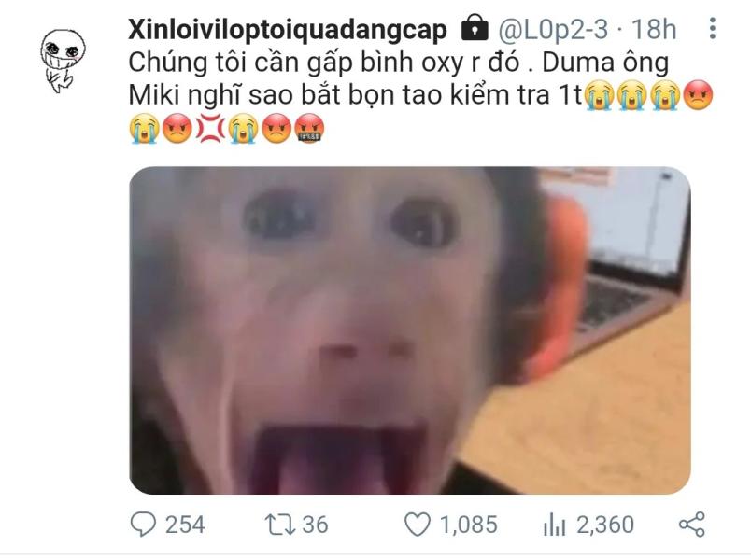Screen dimensions: 751x560
Task: Click the 36 retweets count
Action: pos(315,525)
